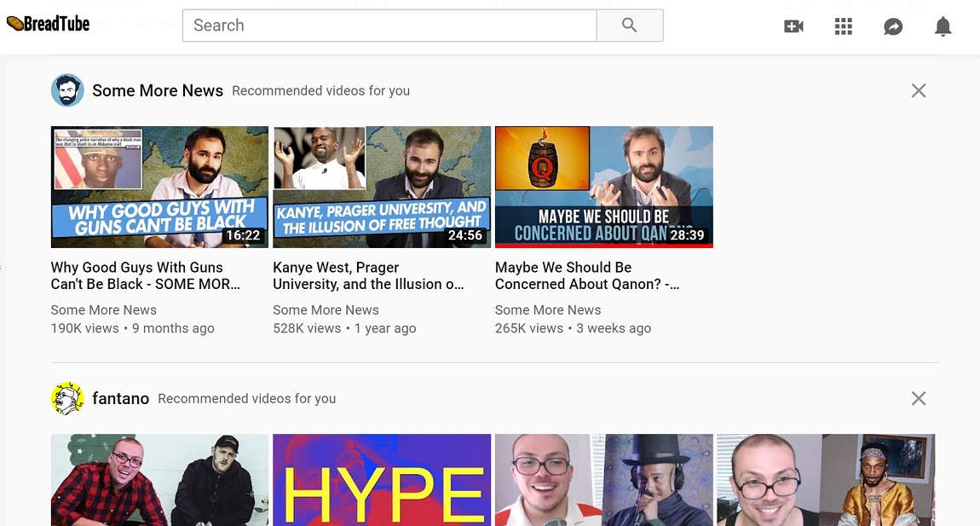Select the text 528K views • 1 year ago

click(344, 328)
